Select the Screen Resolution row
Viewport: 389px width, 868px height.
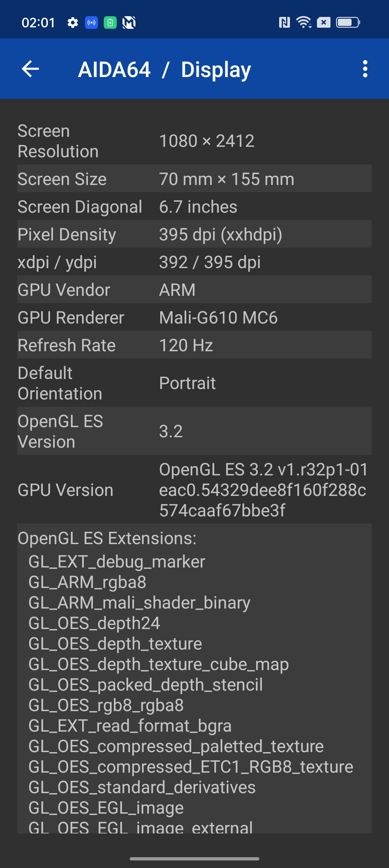(x=194, y=141)
